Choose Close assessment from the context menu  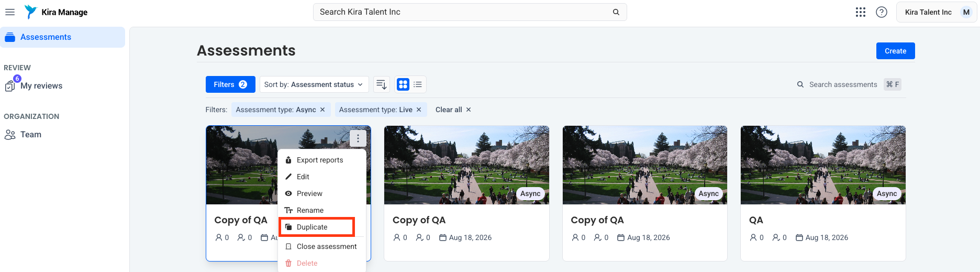[321, 246]
